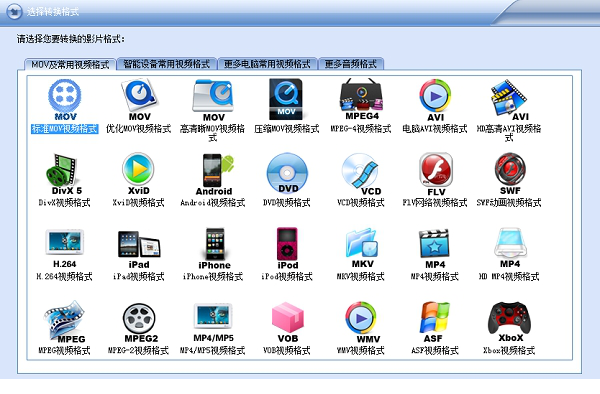Click the HD MP4视频格式 text label
Screen dimensions: 600x394
(x=509, y=277)
